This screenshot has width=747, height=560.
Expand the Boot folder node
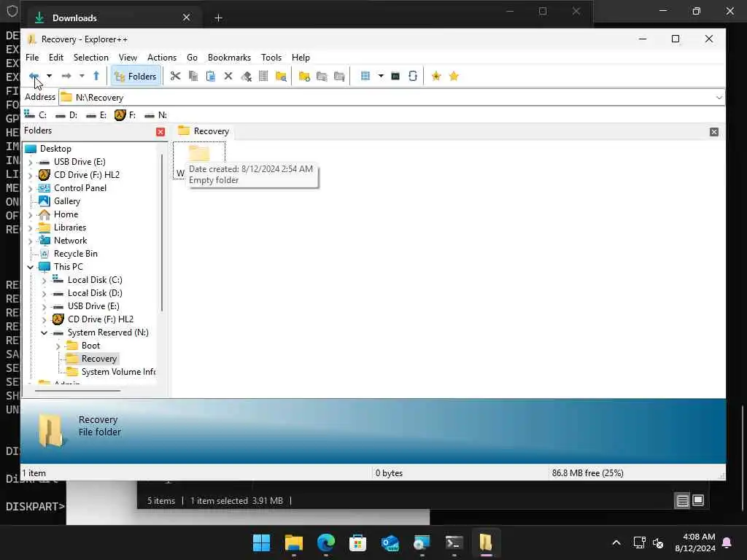pyautogui.click(x=58, y=346)
